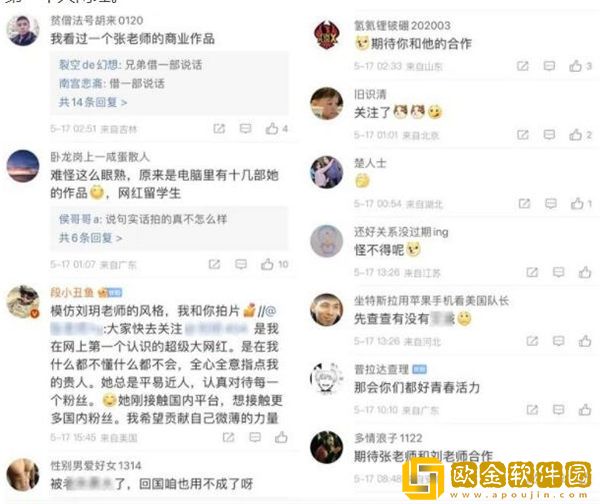Viewport: 600px width, 504px height.
Task: Open 侯哥哥a reply author link
Action: coord(79,219)
